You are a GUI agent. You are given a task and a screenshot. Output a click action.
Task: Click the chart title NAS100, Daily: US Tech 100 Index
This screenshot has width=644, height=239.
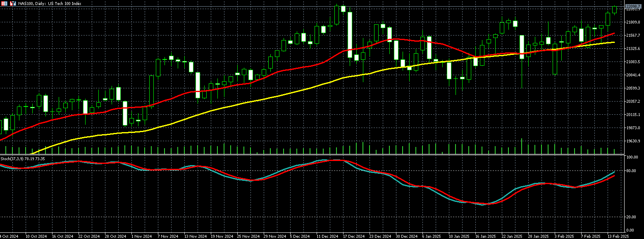(50, 3)
